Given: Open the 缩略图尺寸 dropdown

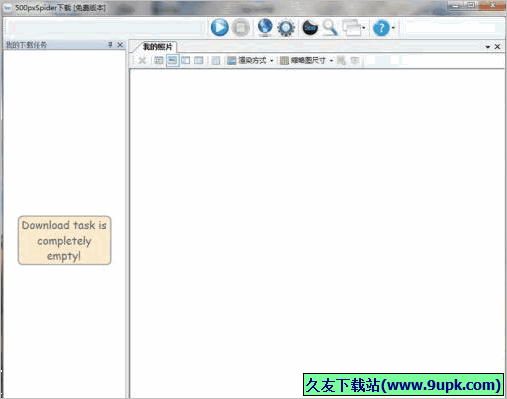Looking at the screenshot, I should 307,60.
